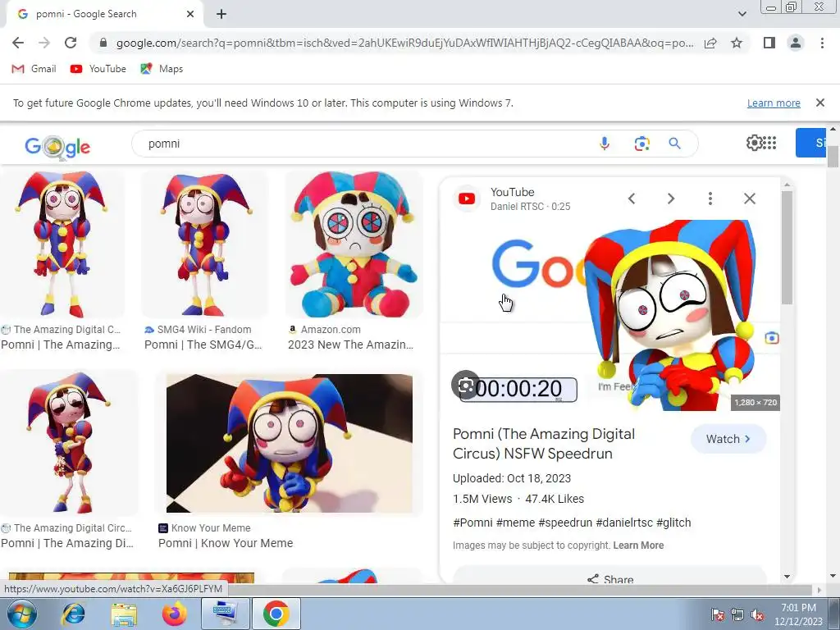
Task: Open Gmail bookmark
Action: click(x=34, y=69)
